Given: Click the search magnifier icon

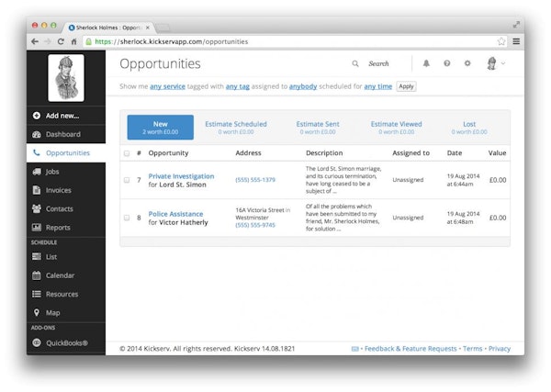Looking at the screenshot, I should [355, 63].
